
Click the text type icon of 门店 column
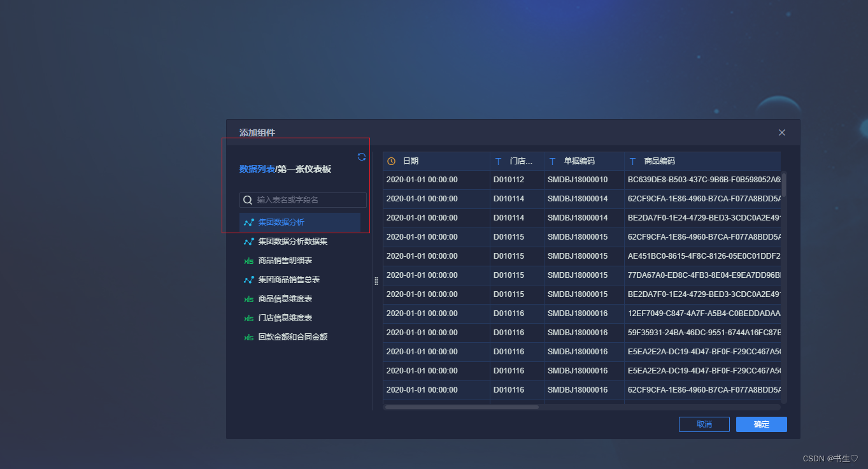(x=498, y=161)
